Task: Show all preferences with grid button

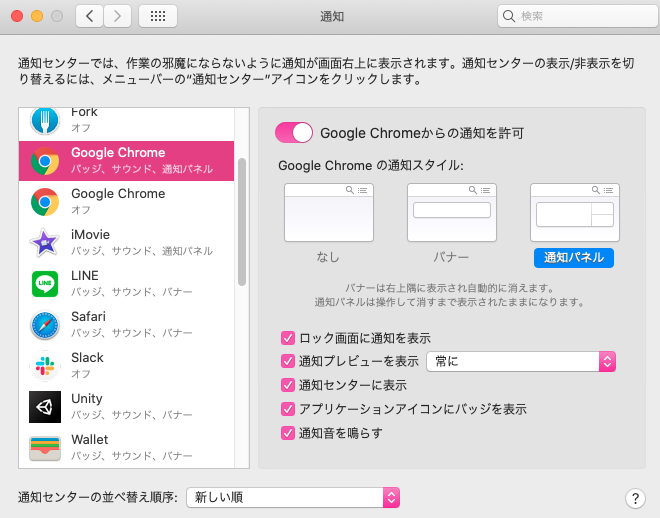Action: (158, 16)
